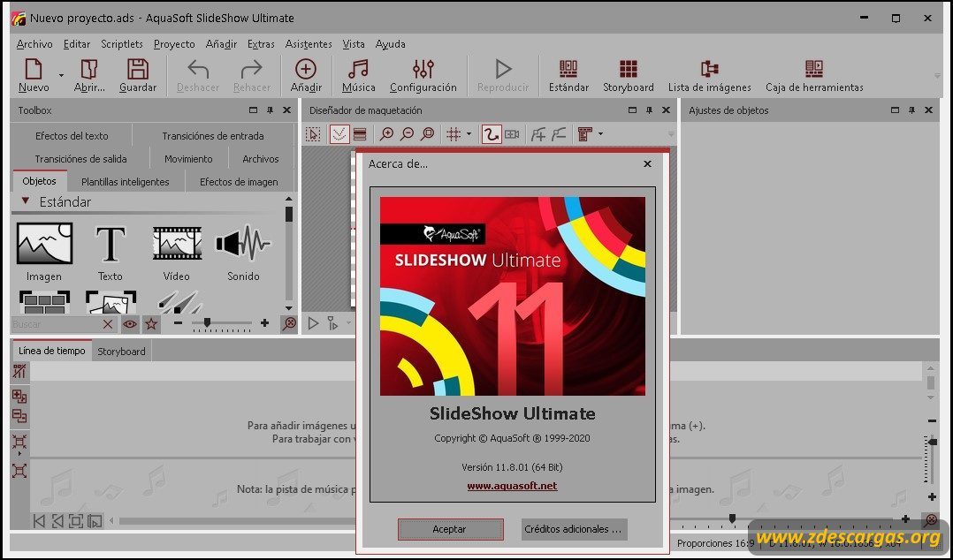
Task: Click the zoom out magnifier in designer
Action: 408,134
